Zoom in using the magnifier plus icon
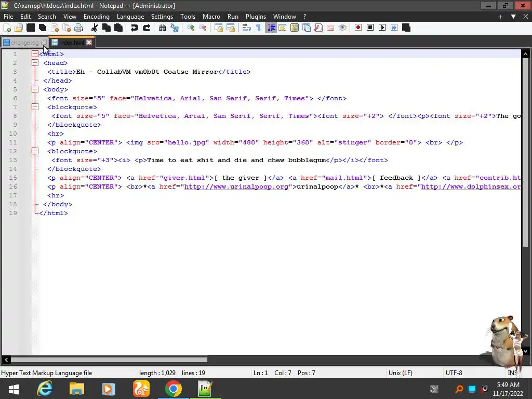 point(190,28)
